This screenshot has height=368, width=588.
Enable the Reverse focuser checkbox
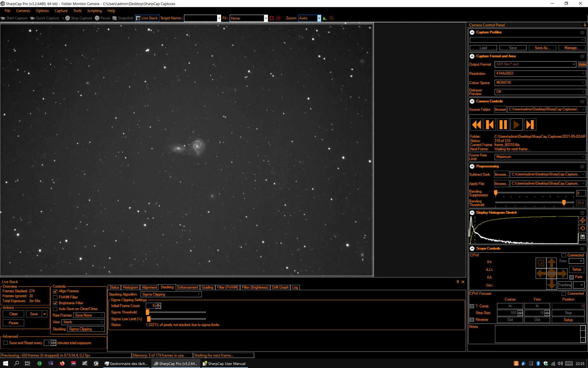472,320
